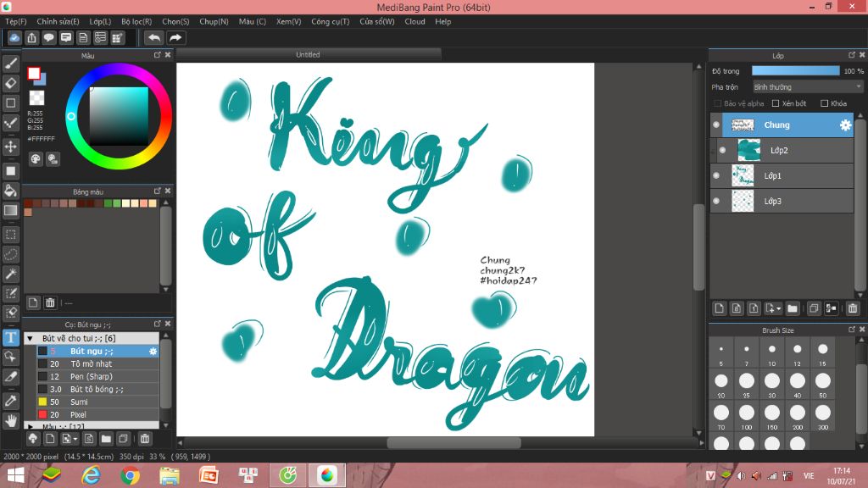Click the export/share toolbar icon

(x=31, y=37)
